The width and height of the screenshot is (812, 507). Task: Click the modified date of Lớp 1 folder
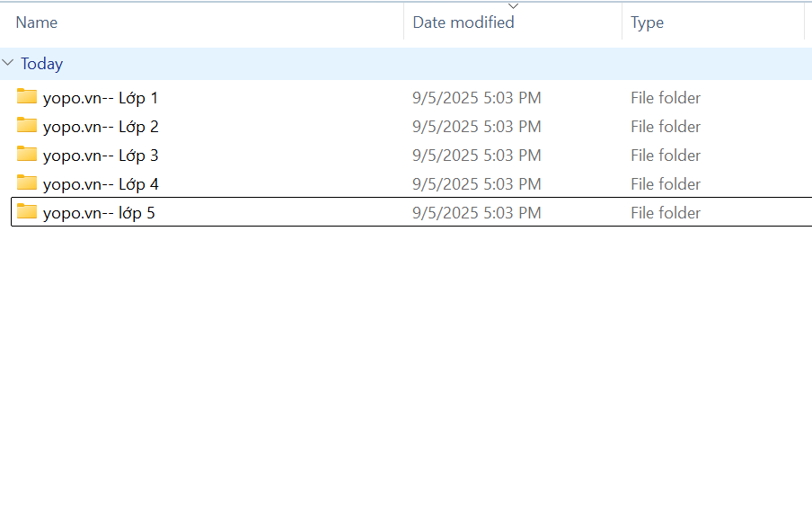477,98
